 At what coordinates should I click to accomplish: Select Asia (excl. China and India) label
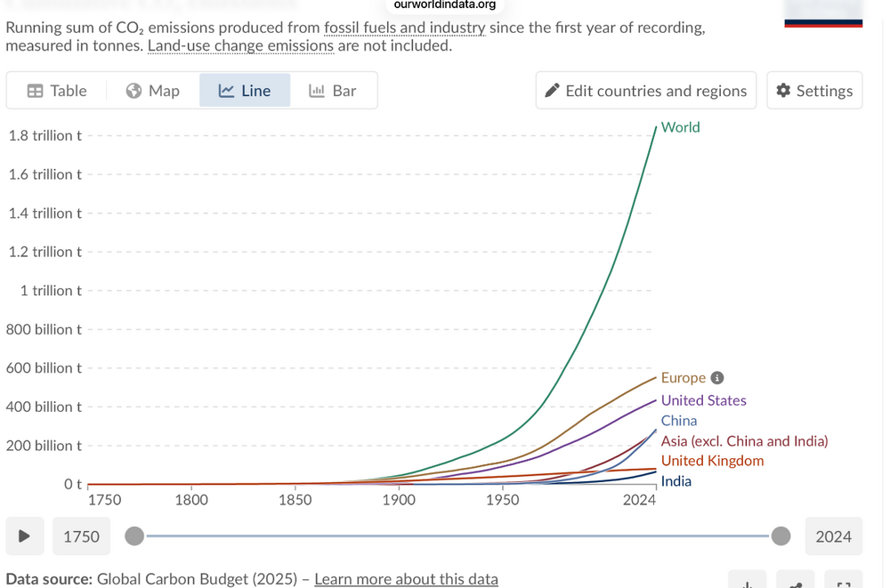745,441
